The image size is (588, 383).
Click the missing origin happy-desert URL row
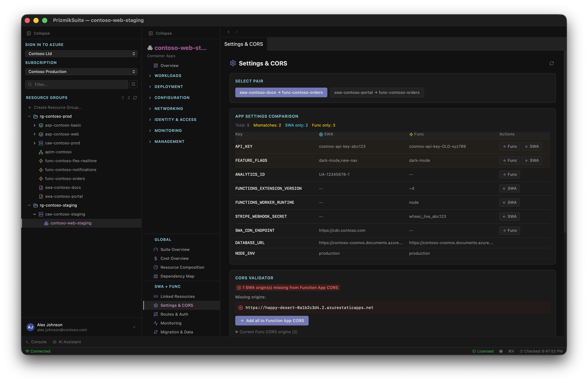392,307
